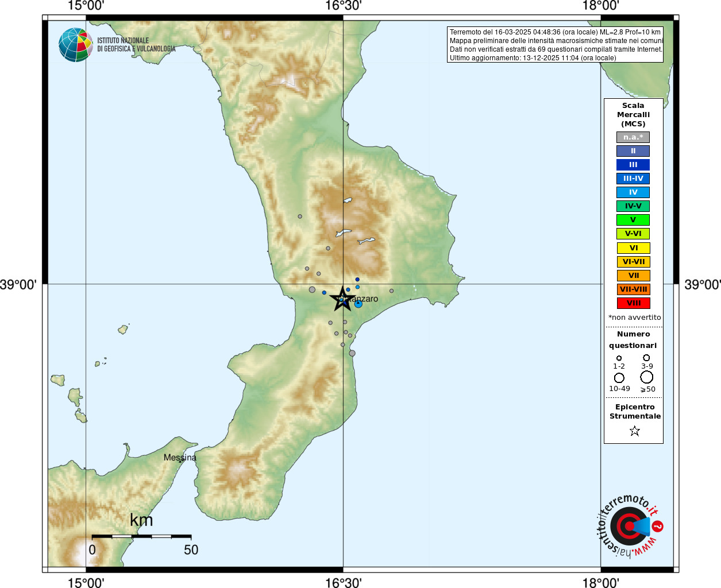Click the Scala Mercalli (MCS) legend title

click(633, 115)
